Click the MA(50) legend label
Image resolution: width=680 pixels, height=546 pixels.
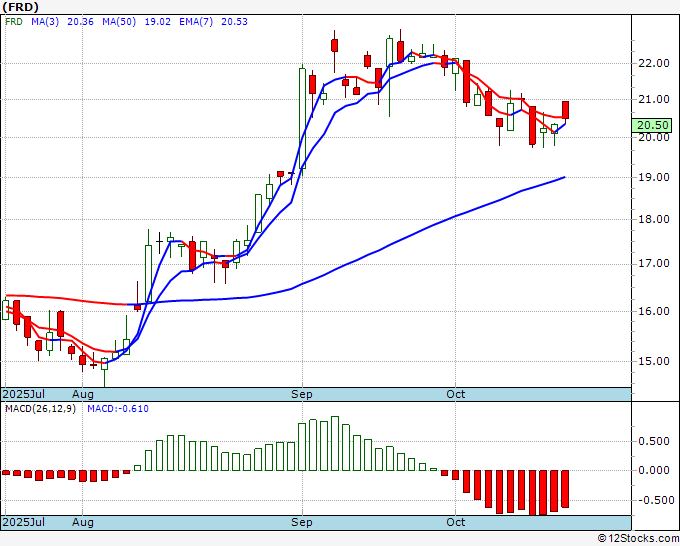[x=119, y=22]
